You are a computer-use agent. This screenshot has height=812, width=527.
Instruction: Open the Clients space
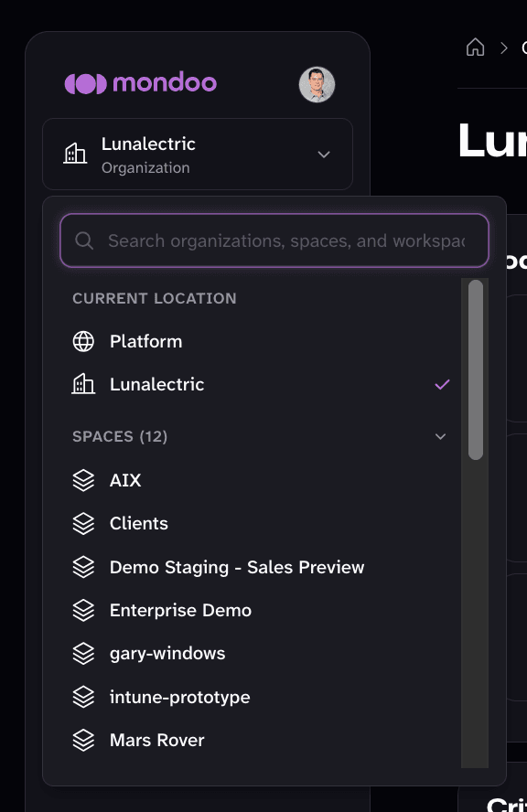click(x=261, y=524)
